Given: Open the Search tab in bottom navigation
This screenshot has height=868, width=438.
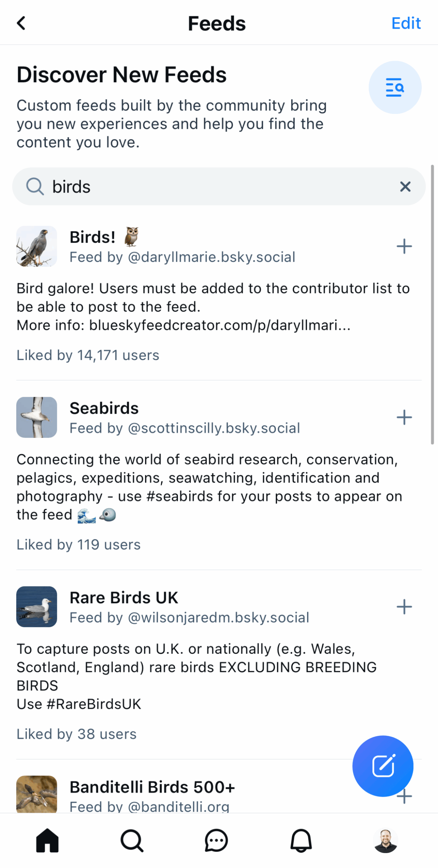Looking at the screenshot, I should [x=132, y=840].
